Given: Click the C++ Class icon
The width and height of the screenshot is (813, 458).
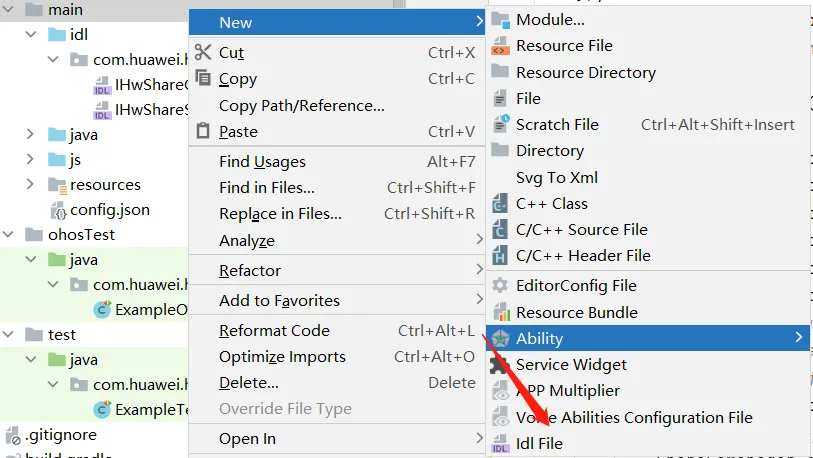Looking at the screenshot, I should tap(501, 204).
